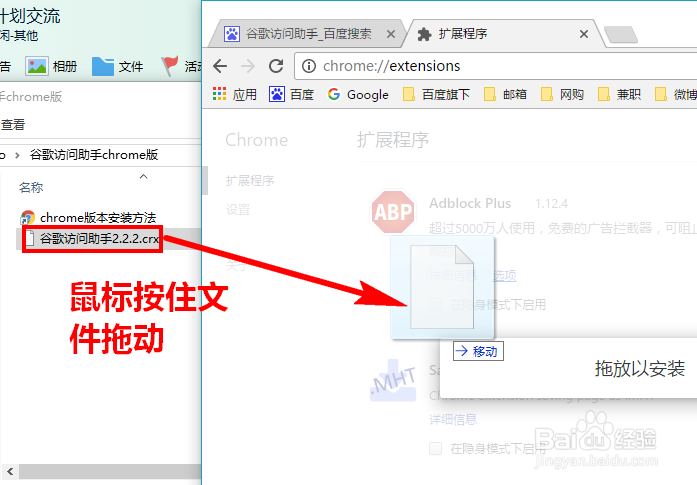Image resolution: width=697 pixels, height=485 pixels.
Task: Close the 扩展程序 tab
Action: (x=584, y=34)
